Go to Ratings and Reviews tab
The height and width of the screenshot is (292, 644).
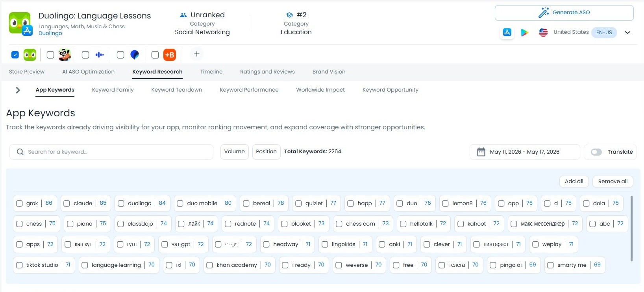[267, 72]
